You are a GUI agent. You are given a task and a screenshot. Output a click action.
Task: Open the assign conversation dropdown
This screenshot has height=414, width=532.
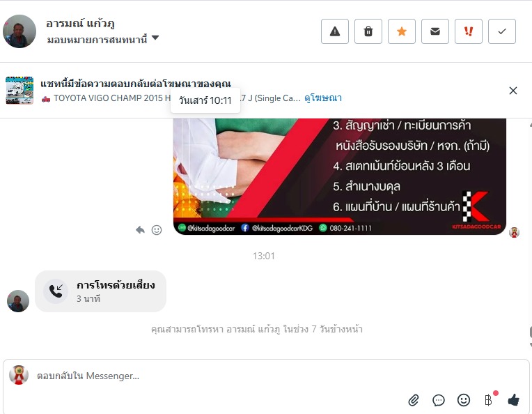pyautogui.click(x=102, y=40)
